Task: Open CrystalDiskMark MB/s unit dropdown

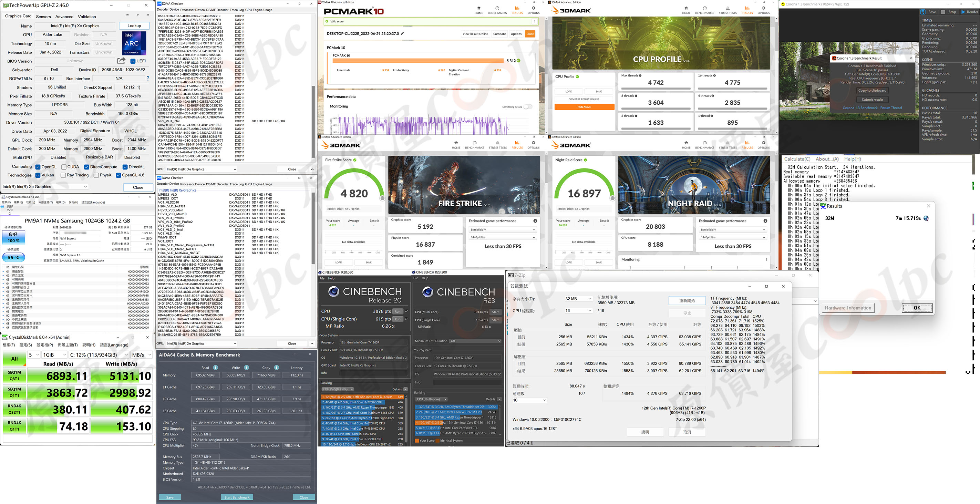Action: click(141, 354)
